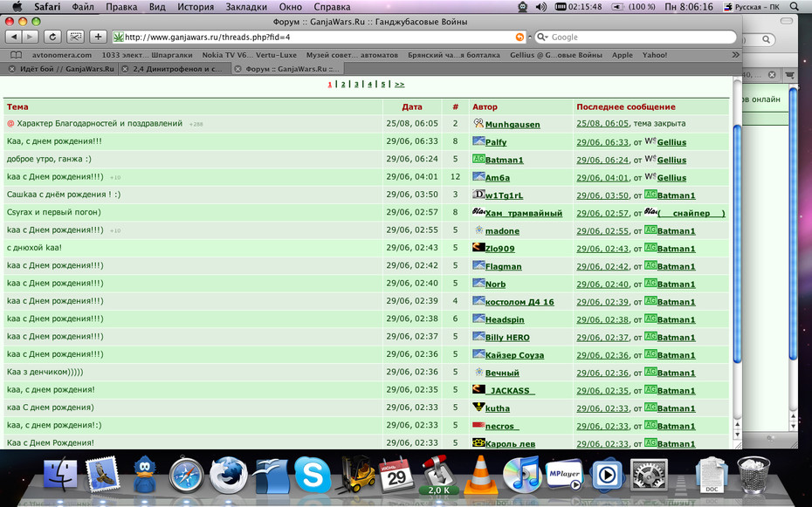
Task: Open author profile Munhgausen
Action: click(x=513, y=125)
